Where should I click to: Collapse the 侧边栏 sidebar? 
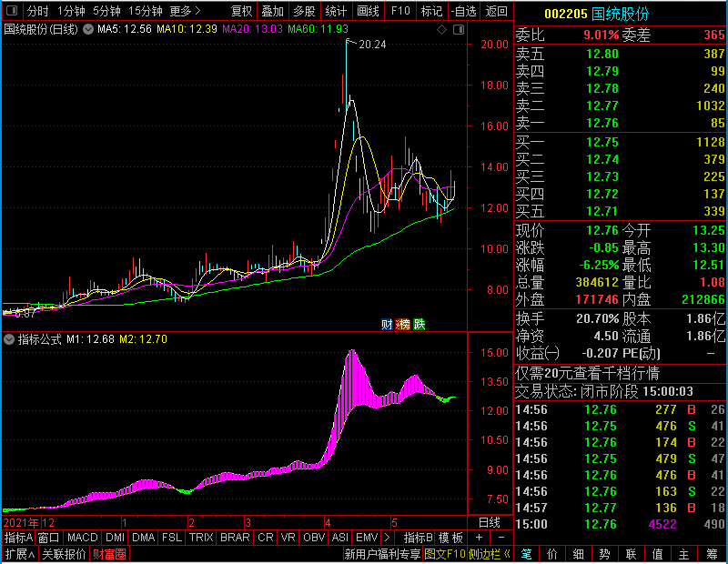pos(490,554)
